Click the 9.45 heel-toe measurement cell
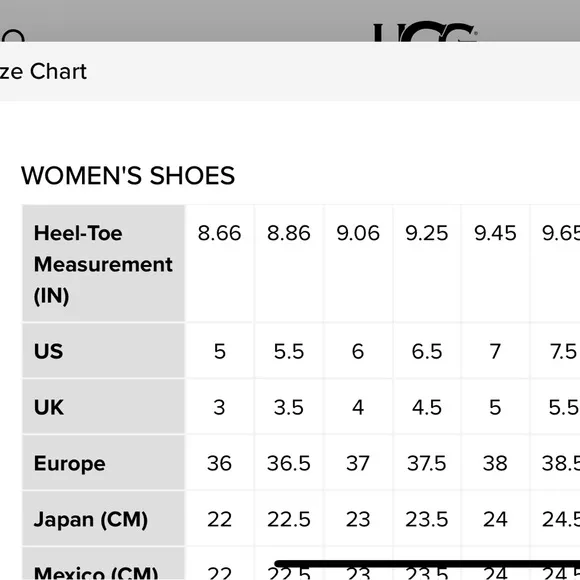 click(495, 263)
